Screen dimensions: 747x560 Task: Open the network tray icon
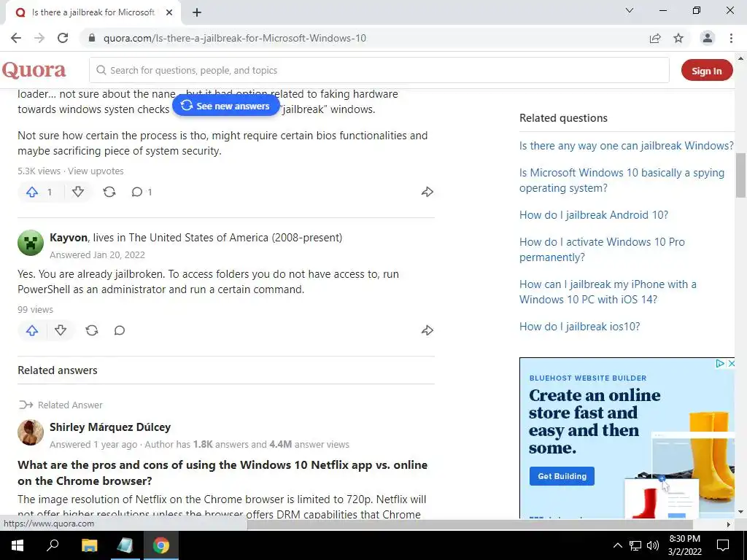pos(635,545)
